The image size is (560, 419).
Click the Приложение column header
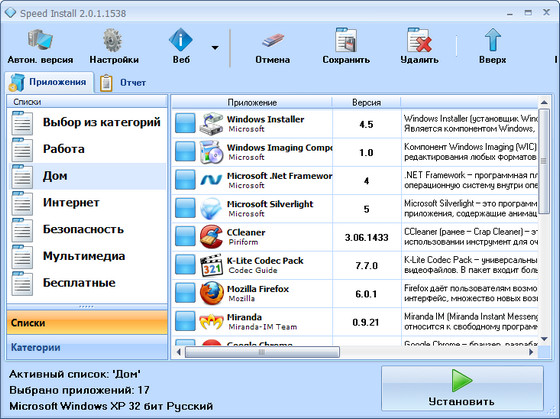[252, 103]
